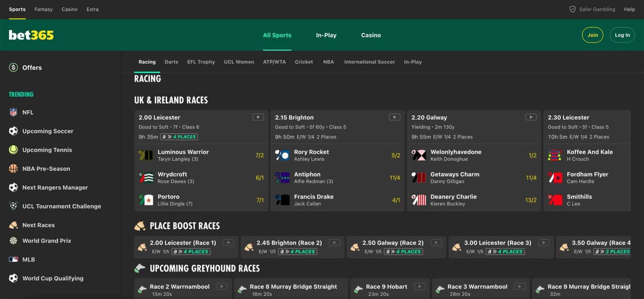The image size is (644, 299).
Task: Click the Join button
Action: pyautogui.click(x=592, y=35)
